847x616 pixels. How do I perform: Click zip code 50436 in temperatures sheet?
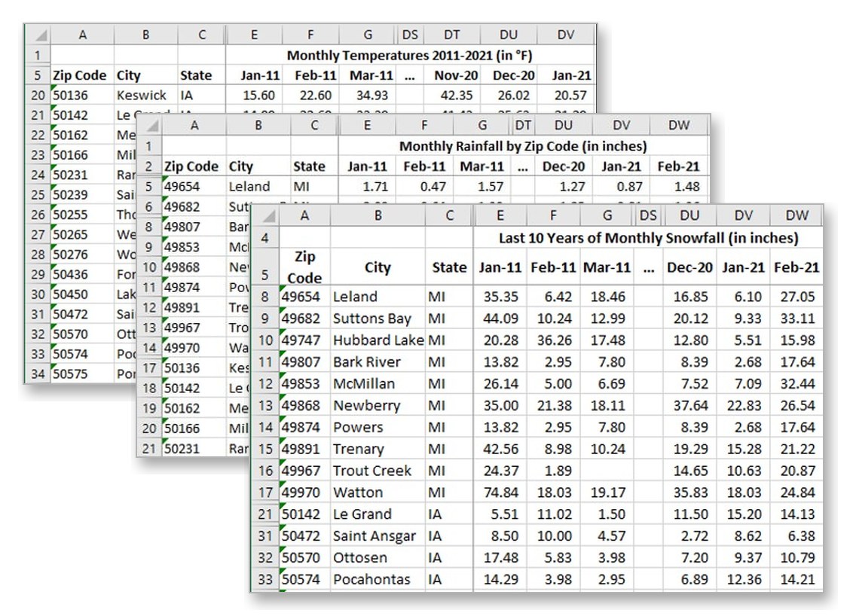tap(82, 274)
